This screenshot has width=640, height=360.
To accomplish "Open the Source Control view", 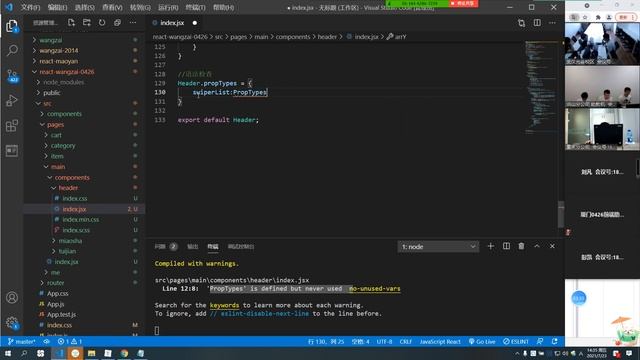I will (x=12, y=76).
